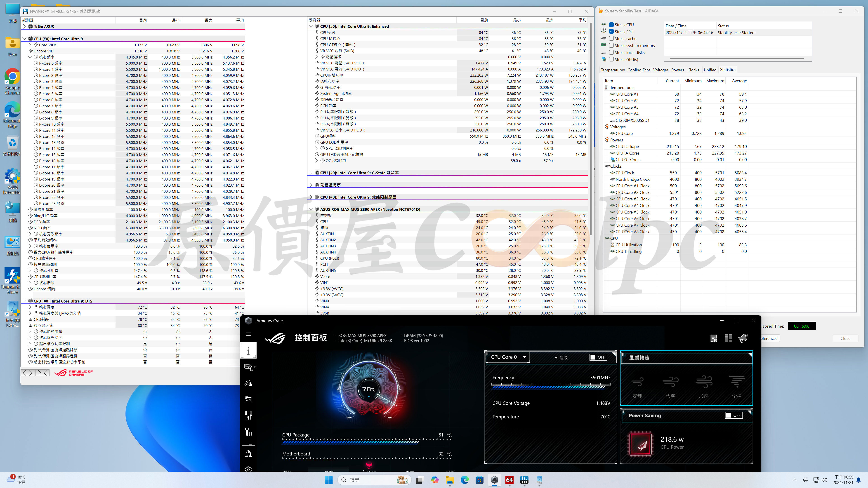
Task: Open the notification bell icon in Armoury Crate sidebar
Action: tap(248, 454)
